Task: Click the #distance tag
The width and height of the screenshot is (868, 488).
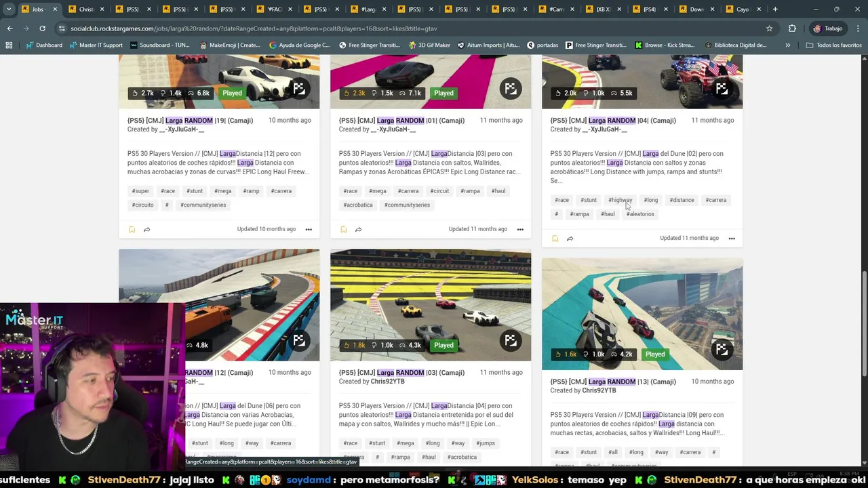Action: click(682, 201)
